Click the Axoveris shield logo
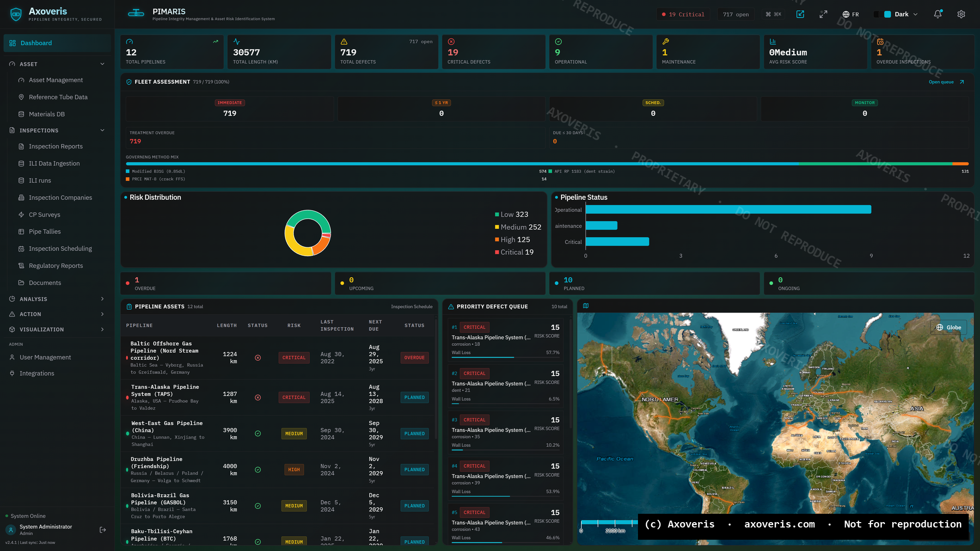 [16, 14]
